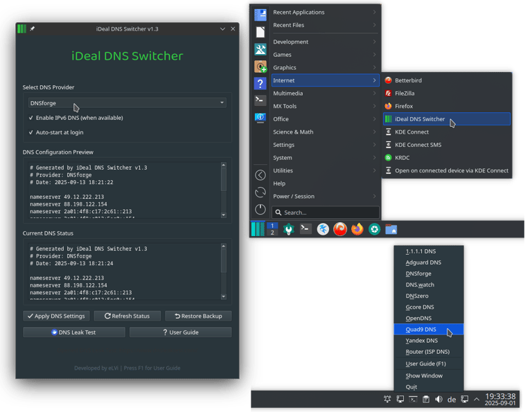This screenshot has width=532, height=412.
Task: Click the MX Tools favorite icon in sidebar
Action: coord(260,49)
